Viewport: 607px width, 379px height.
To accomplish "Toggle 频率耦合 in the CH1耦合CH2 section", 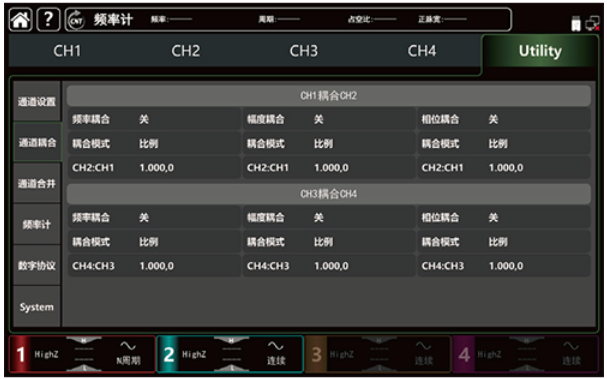I will (154, 119).
